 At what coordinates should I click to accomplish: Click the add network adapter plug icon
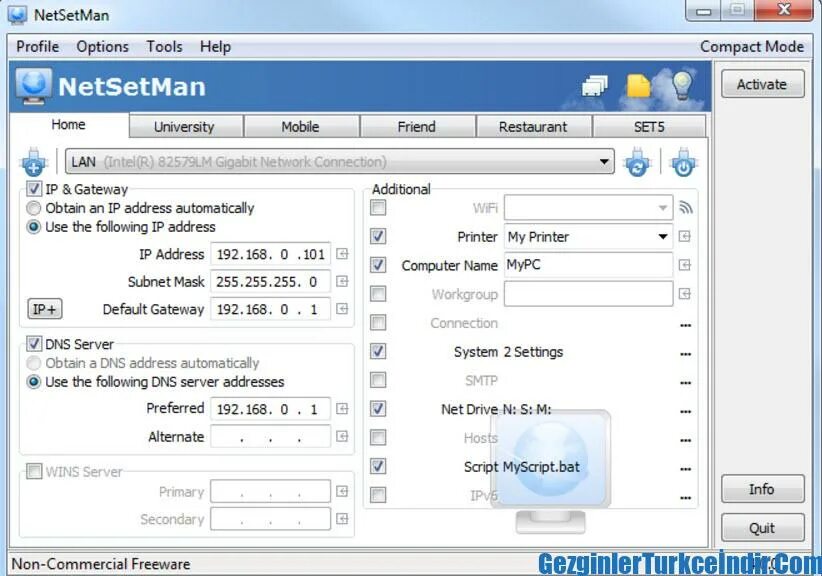pyautogui.click(x=34, y=162)
